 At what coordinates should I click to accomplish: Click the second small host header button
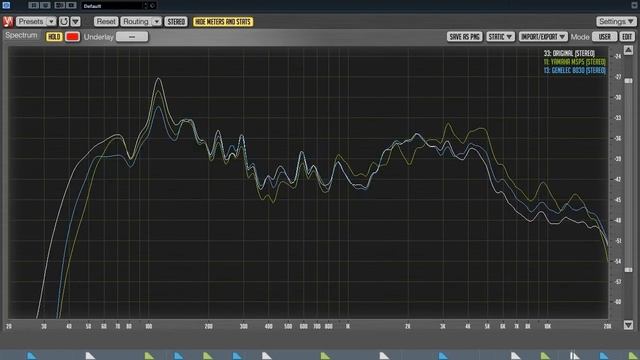tap(45, 5)
